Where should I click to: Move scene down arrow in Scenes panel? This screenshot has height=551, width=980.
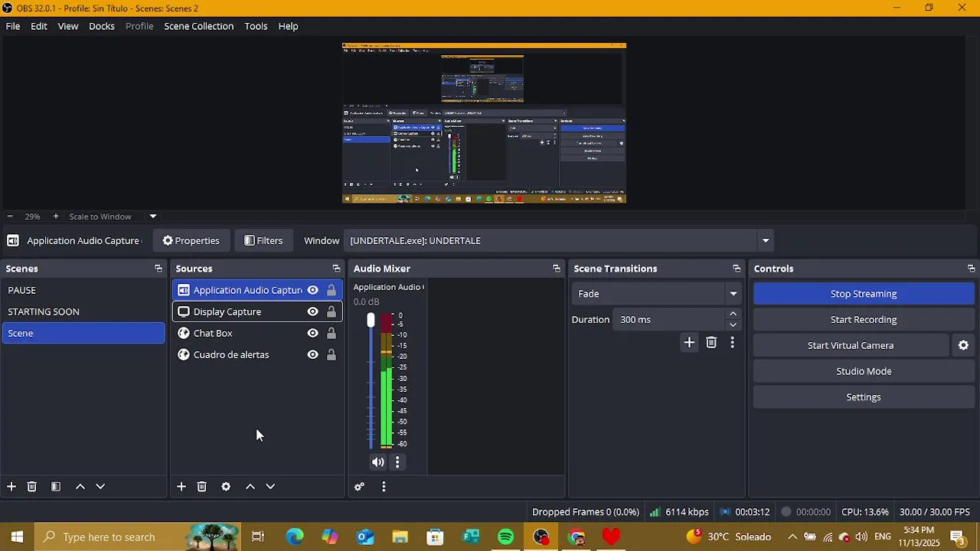coord(100,487)
